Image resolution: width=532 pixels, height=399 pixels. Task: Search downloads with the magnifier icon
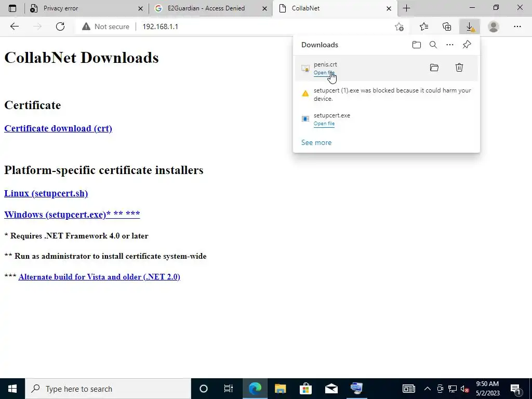tap(433, 45)
